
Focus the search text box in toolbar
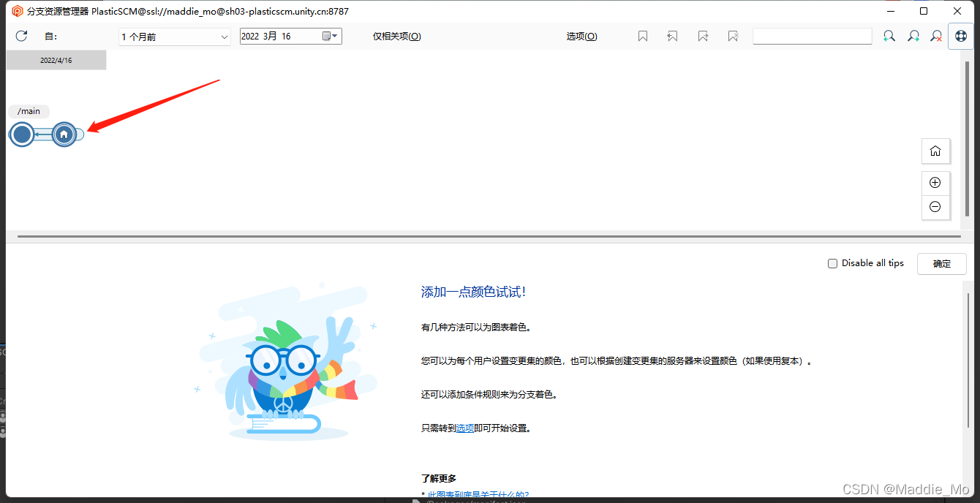[x=813, y=36]
